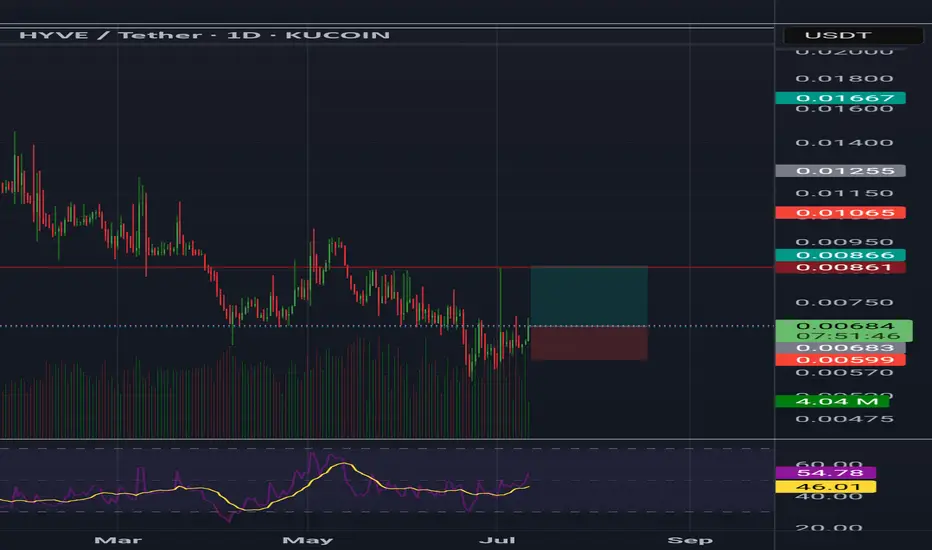Open the USDT currency selector

(853, 35)
